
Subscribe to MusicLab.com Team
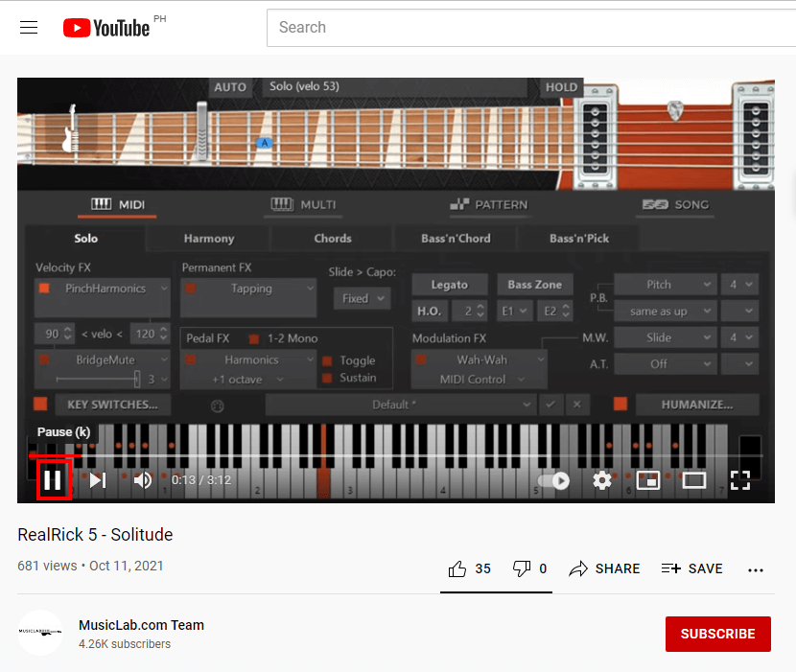(717, 634)
